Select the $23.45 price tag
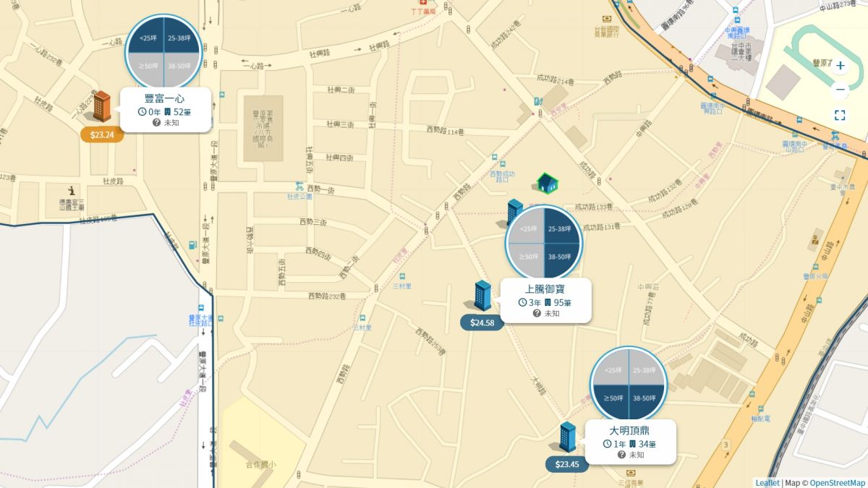The height and width of the screenshot is (488, 868). 567,464
